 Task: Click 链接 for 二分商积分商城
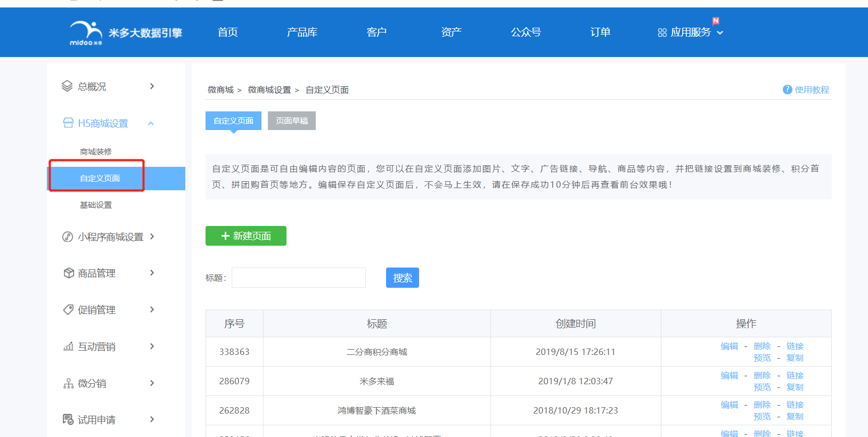(795, 346)
